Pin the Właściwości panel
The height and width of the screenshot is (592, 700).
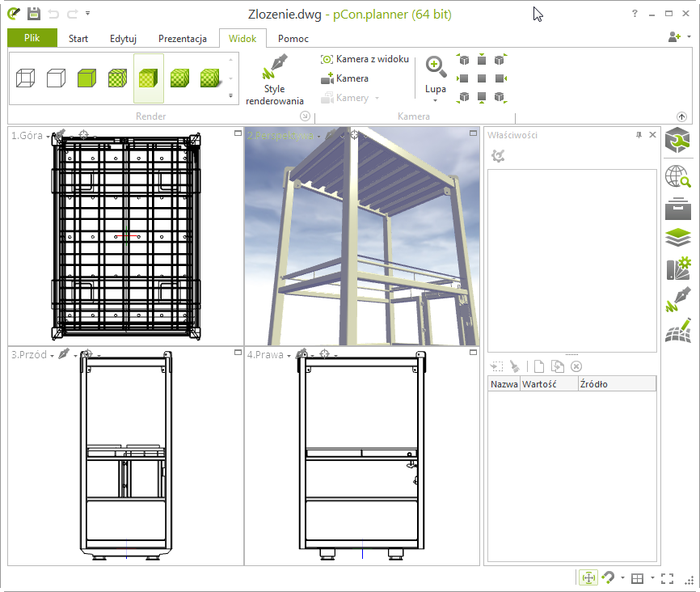(x=639, y=135)
